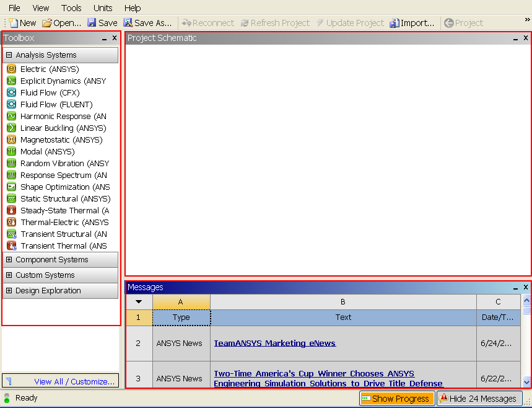This screenshot has width=532, height=408.
Task: Choose the Shape Optimization icon
Action: pyautogui.click(x=11, y=187)
